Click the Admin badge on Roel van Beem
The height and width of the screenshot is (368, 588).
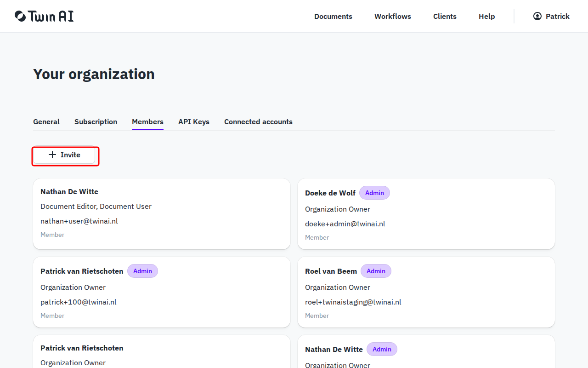376,271
